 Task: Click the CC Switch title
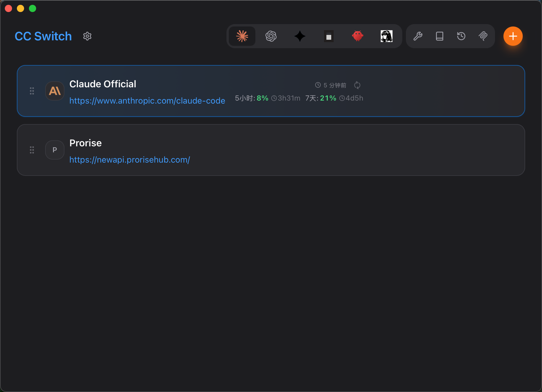click(43, 36)
